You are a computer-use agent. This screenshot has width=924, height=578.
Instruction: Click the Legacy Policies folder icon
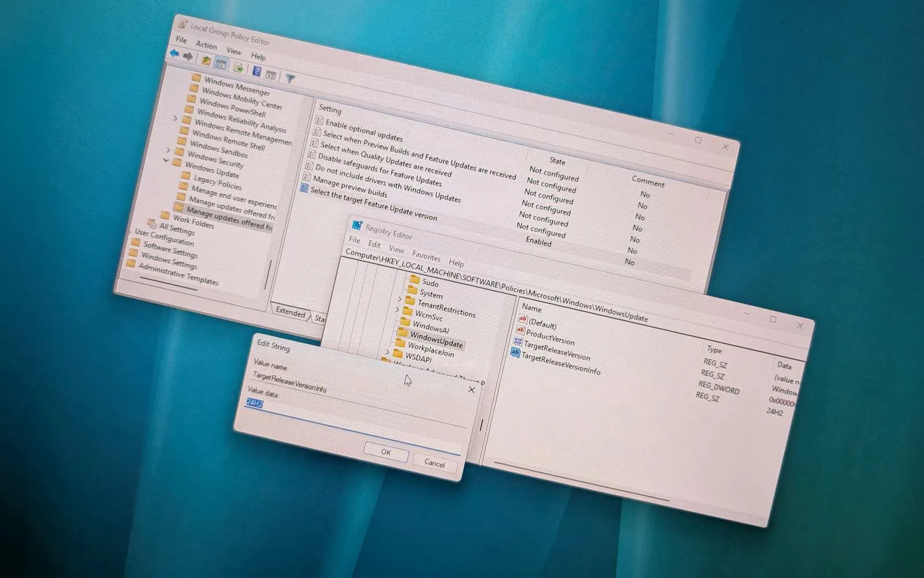coord(186,176)
